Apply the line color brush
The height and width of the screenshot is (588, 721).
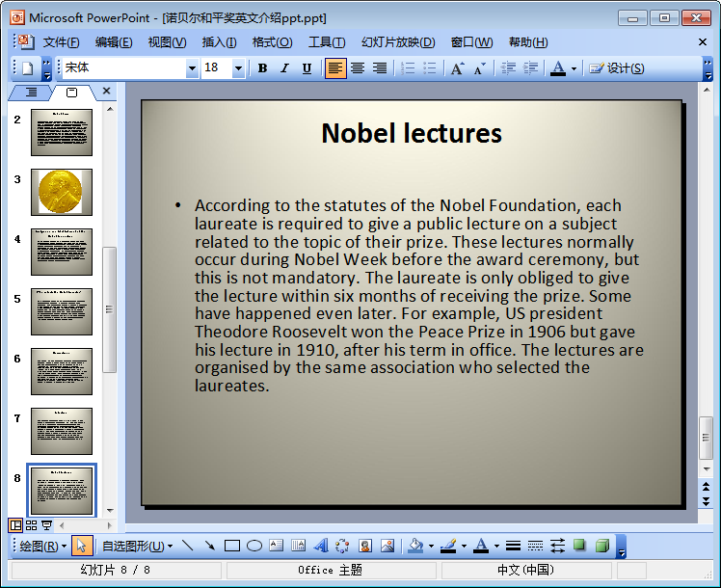(448, 546)
